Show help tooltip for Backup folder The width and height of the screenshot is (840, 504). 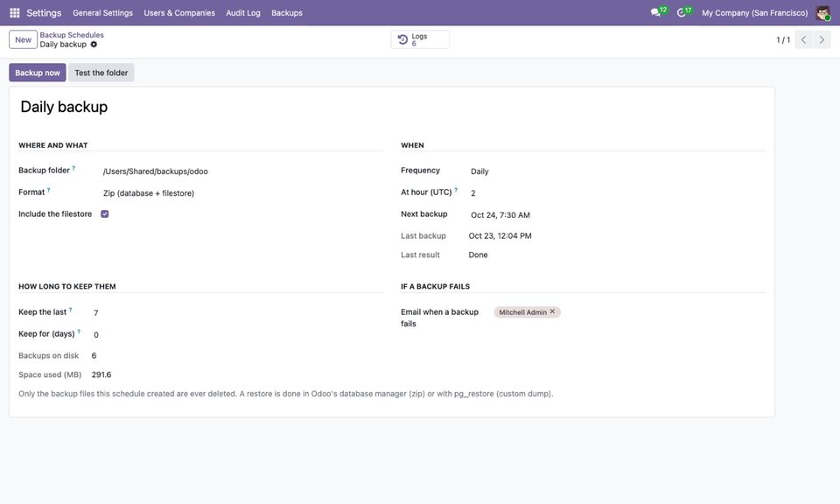[73, 168]
